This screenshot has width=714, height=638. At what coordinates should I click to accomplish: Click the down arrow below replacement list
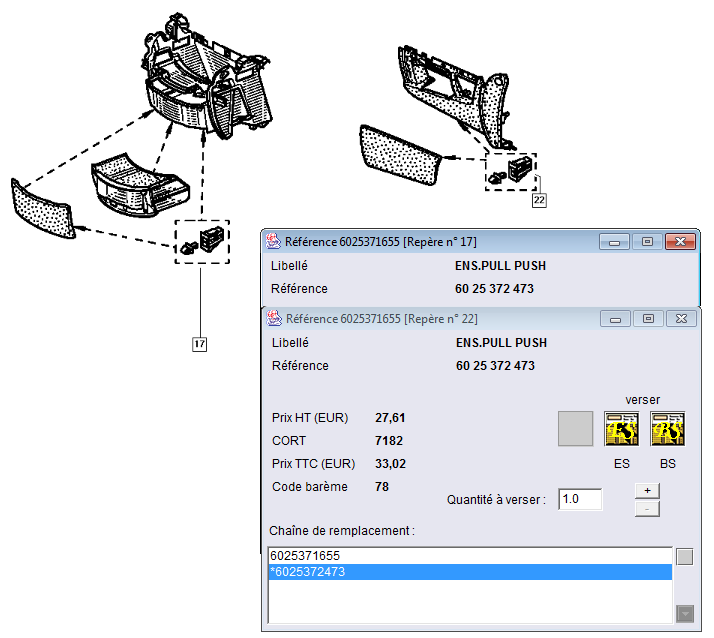[x=684, y=613]
